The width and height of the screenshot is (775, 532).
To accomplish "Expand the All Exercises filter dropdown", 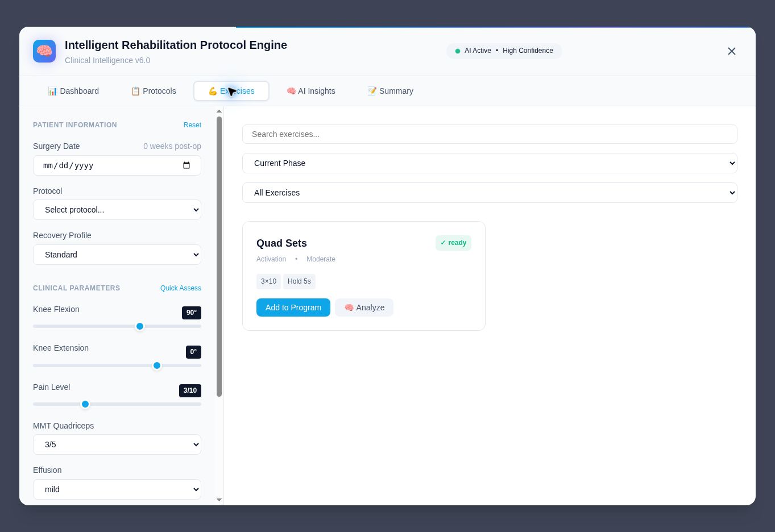I will tap(490, 193).
